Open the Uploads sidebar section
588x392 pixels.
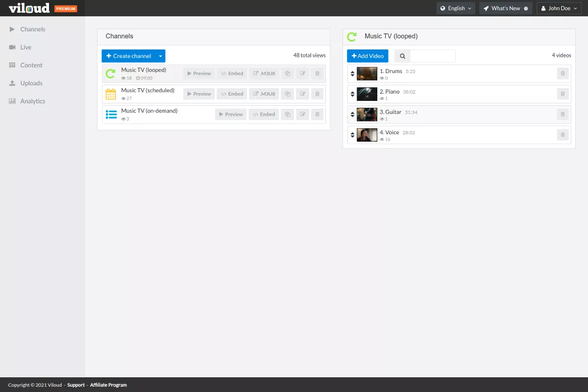[x=31, y=83]
